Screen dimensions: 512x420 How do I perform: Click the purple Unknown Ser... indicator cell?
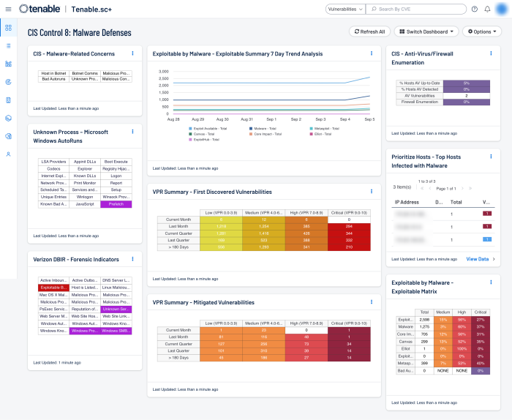pyautogui.click(x=116, y=310)
